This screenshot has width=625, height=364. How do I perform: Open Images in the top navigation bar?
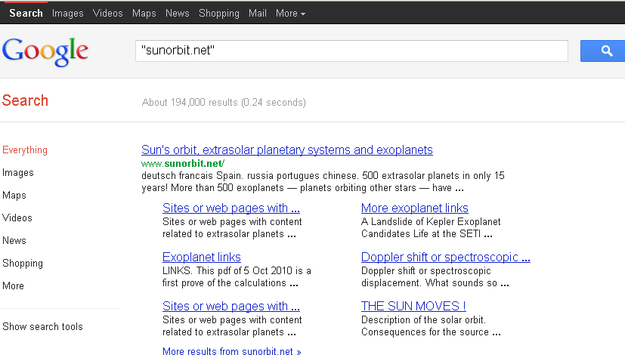pos(68,13)
